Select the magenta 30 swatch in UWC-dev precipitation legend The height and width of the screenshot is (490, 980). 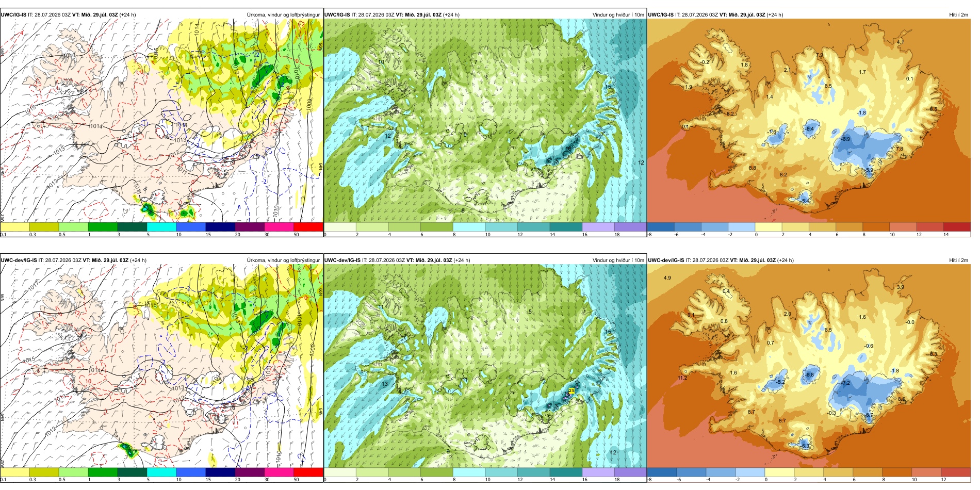tap(279, 471)
